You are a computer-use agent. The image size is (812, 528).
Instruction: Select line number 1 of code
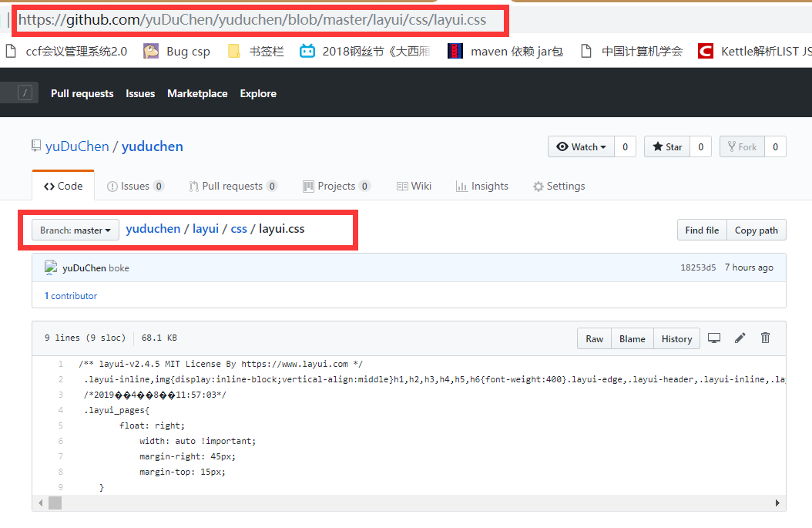pos(61,364)
